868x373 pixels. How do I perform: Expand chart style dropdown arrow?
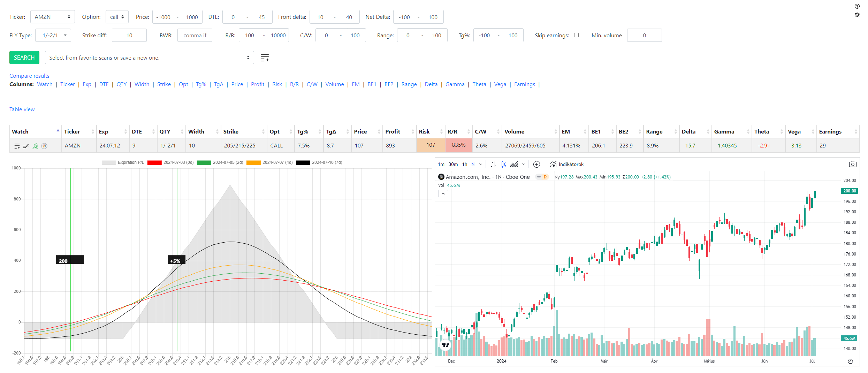[x=524, y=164]
